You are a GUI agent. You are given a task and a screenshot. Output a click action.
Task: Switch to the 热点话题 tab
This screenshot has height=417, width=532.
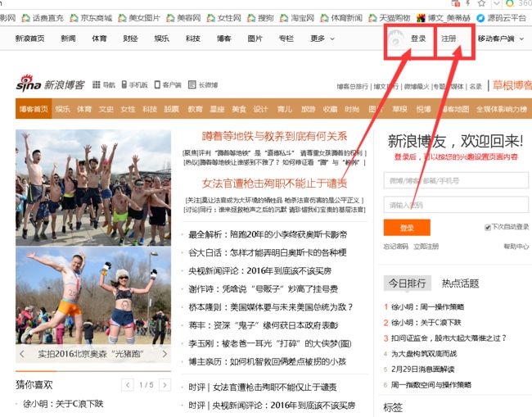(x=460, y=283)
